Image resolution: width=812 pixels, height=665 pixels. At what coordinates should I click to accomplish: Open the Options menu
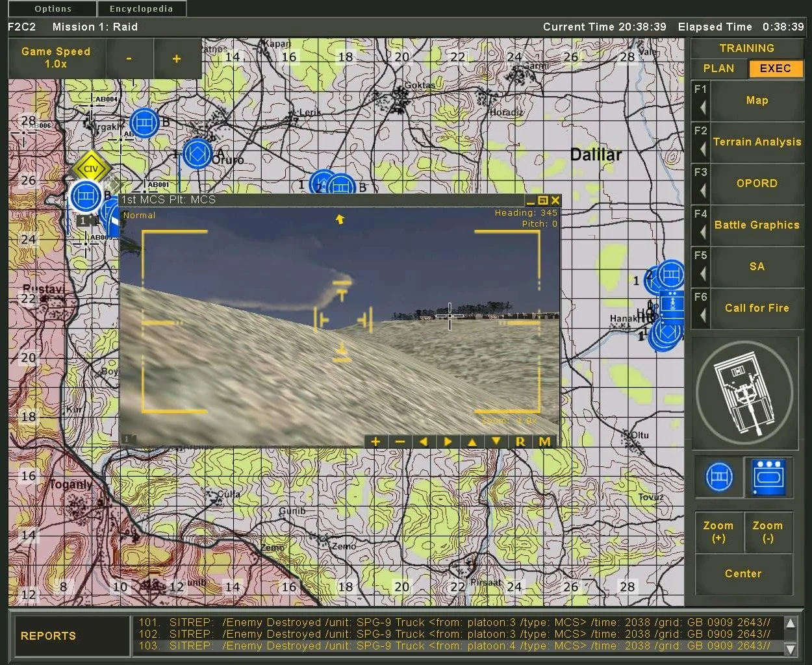coord(53,9)
